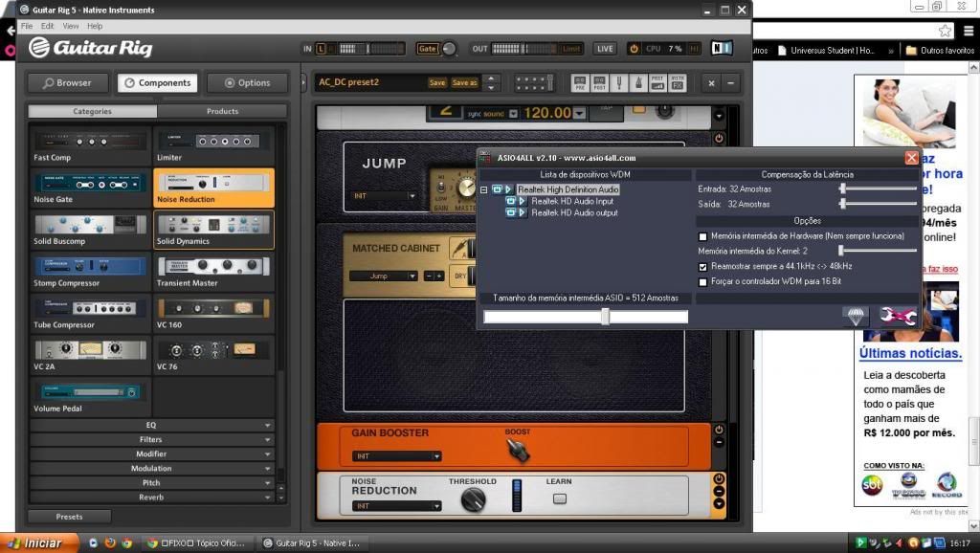
Task: Enable hardware buffer checkbox (Memória intermédia de Hardware)
Action: pos(703,237)
